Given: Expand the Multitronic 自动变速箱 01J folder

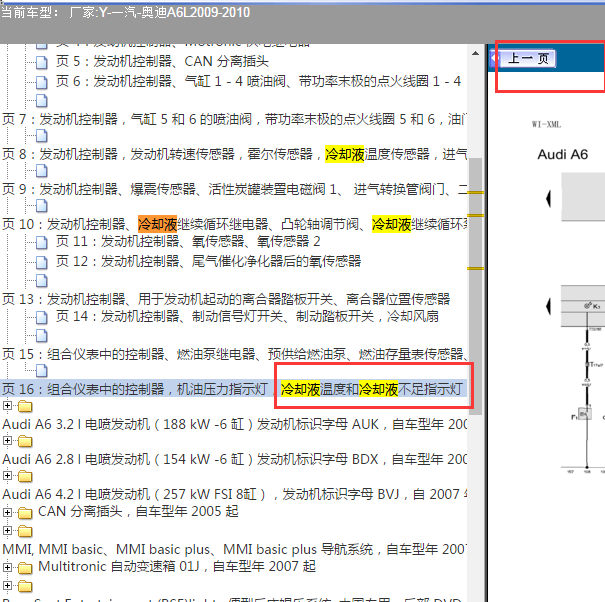Looking at the screenshot, I should [x=7, y=567].
